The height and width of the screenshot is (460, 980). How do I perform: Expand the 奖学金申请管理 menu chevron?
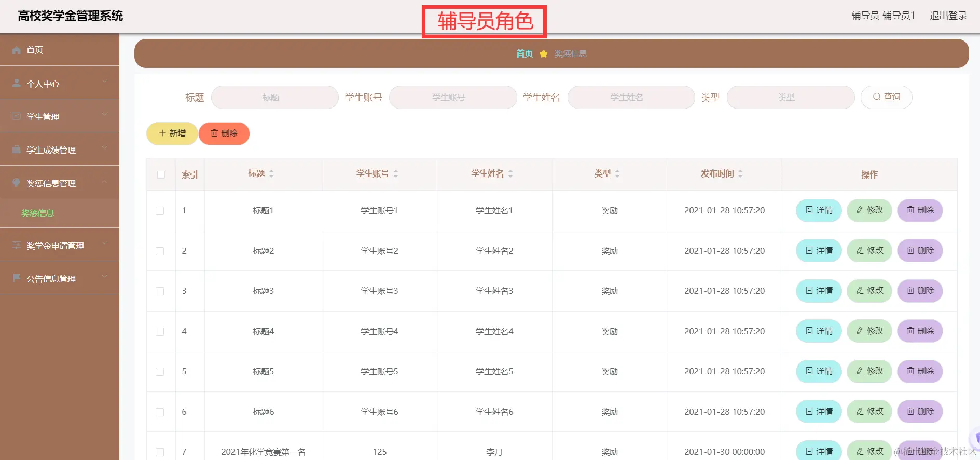104,243
